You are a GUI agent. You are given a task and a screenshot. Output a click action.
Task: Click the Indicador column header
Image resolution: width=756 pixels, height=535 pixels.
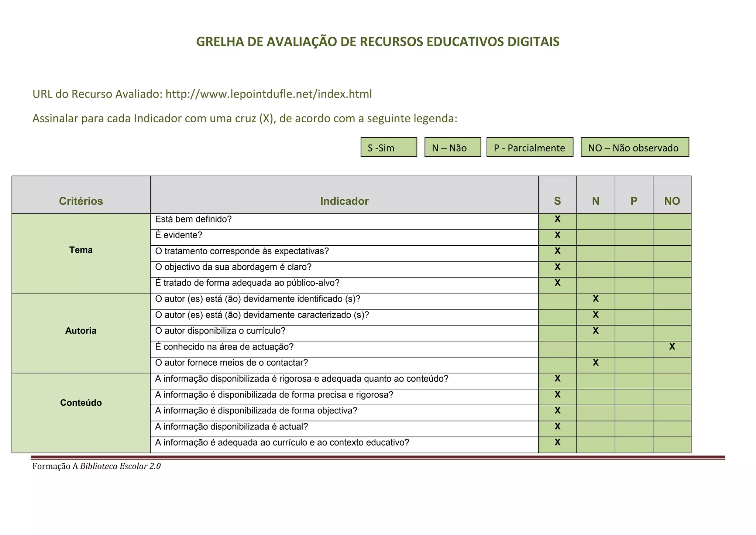(344, 201)
